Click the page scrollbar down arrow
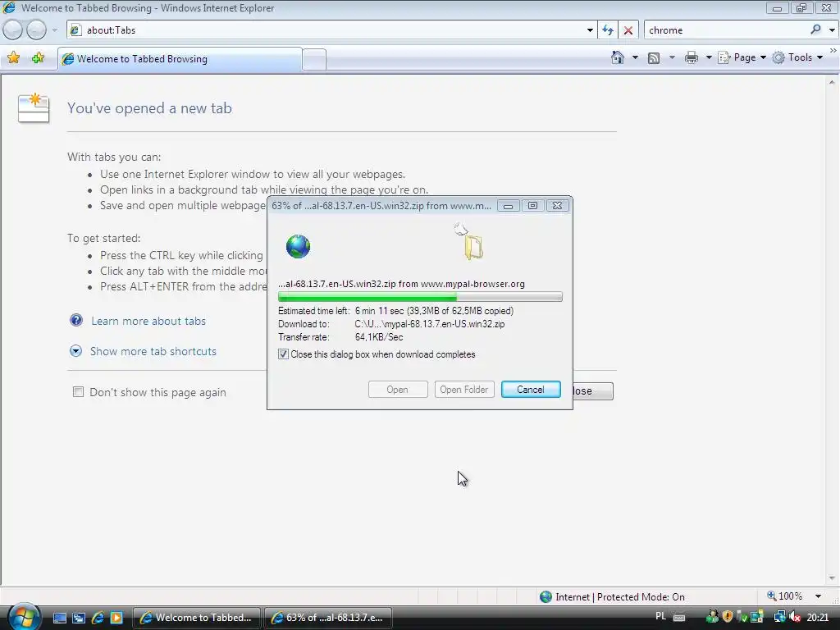The height and width of the screenshot is (630, 840). (x=832, y=578)
